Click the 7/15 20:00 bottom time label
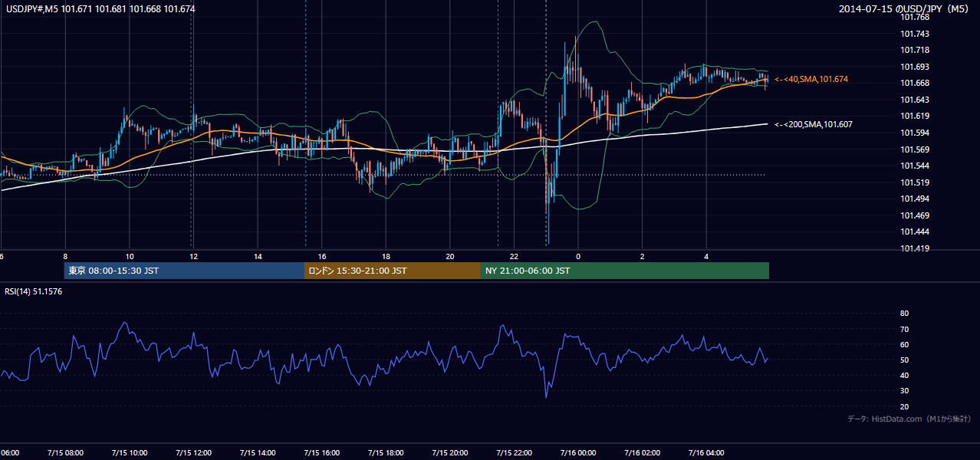Viewport: 980px width, 460px height. [x=449, y=453]
